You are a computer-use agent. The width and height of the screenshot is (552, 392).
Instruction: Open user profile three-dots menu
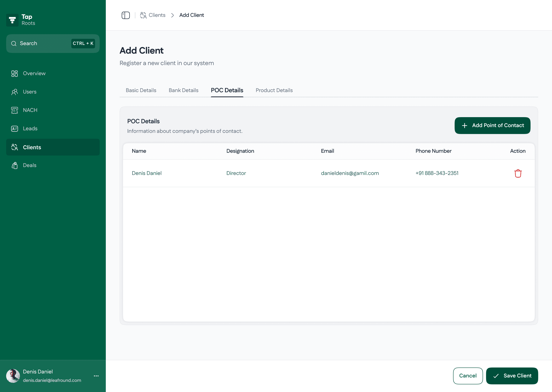(x=96, y=376)
